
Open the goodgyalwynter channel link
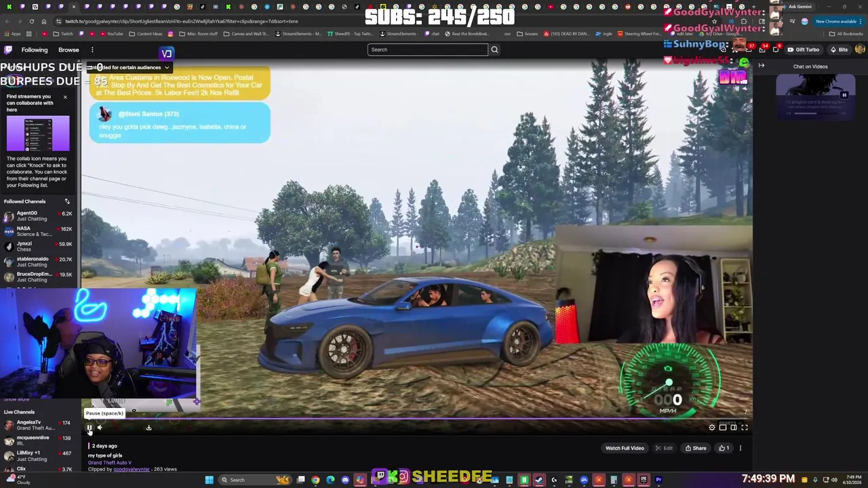pos(132,469)
